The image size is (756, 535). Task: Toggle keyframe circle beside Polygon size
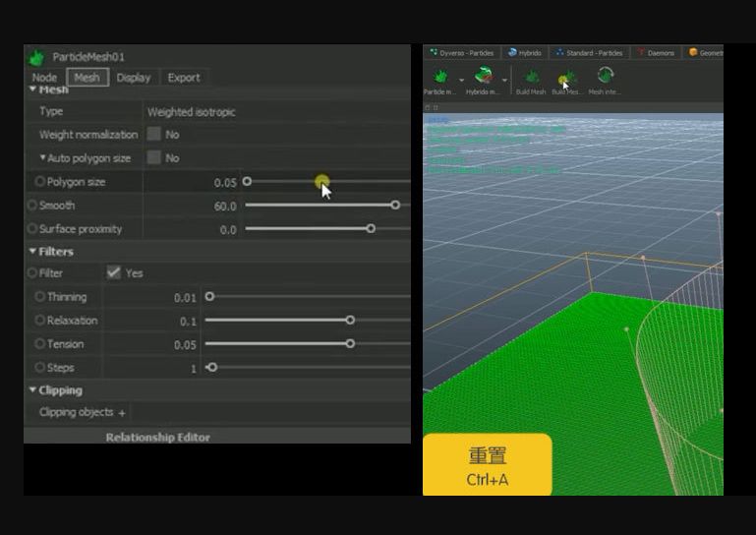(40, 181)
